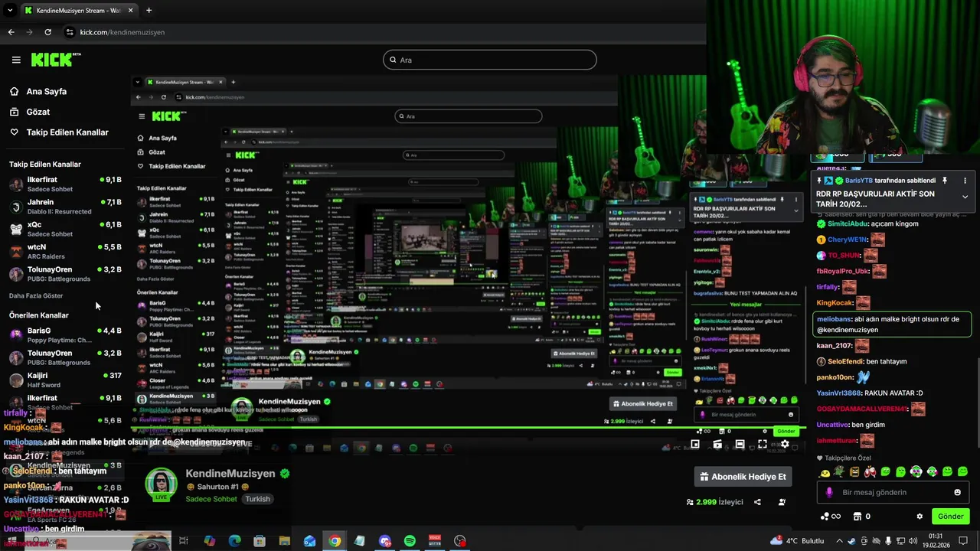Viewport: 980px width, 551px height.
Task: Open the tab search dropdown
Action: coord(10,11)
